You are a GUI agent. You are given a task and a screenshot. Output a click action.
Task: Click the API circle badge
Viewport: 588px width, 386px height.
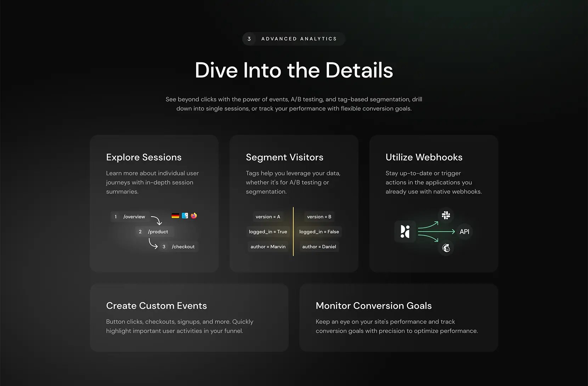point(464,231)
